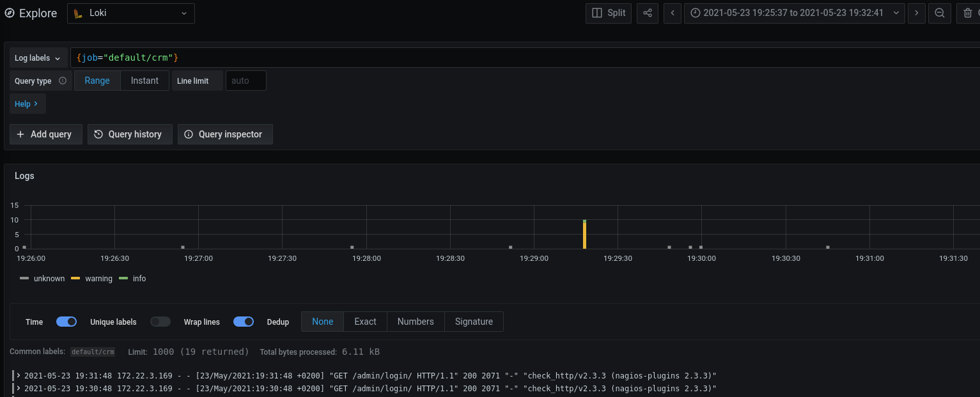Disable Wrap lines toggle

(244, 322)
